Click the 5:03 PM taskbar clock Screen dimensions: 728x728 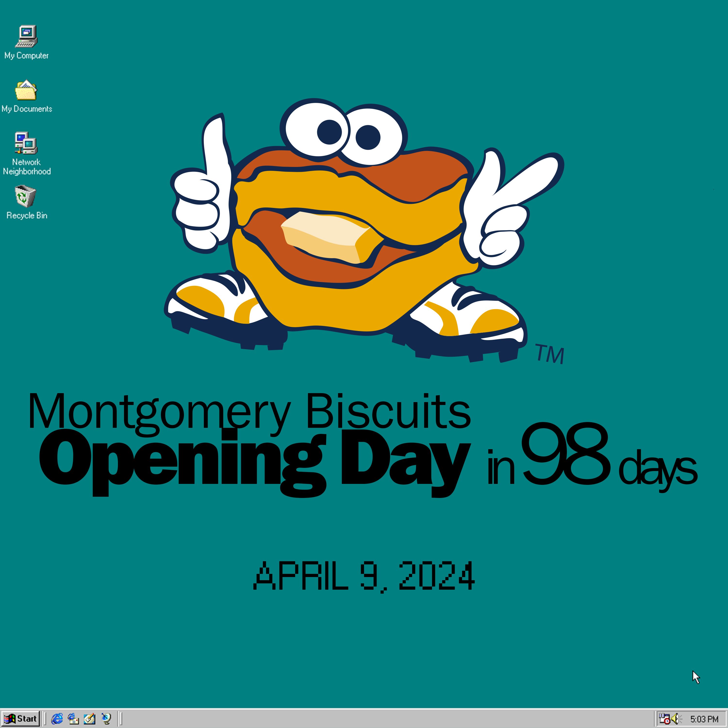(704, 719)
